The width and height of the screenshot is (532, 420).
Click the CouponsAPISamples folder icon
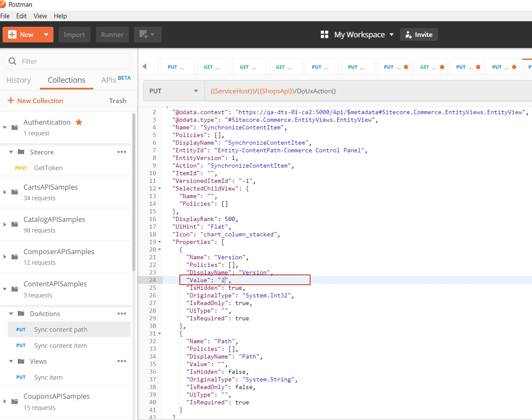(x=14, y=401)
